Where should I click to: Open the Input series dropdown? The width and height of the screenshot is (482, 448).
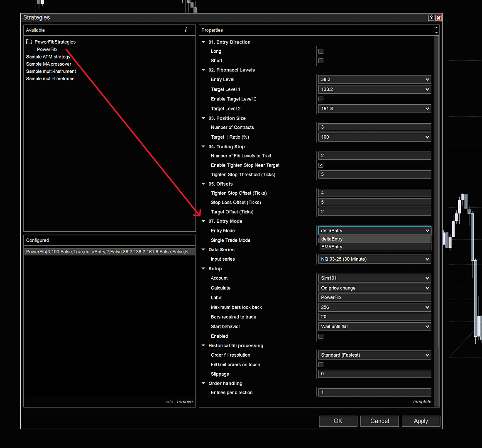(x=374, y=259)
